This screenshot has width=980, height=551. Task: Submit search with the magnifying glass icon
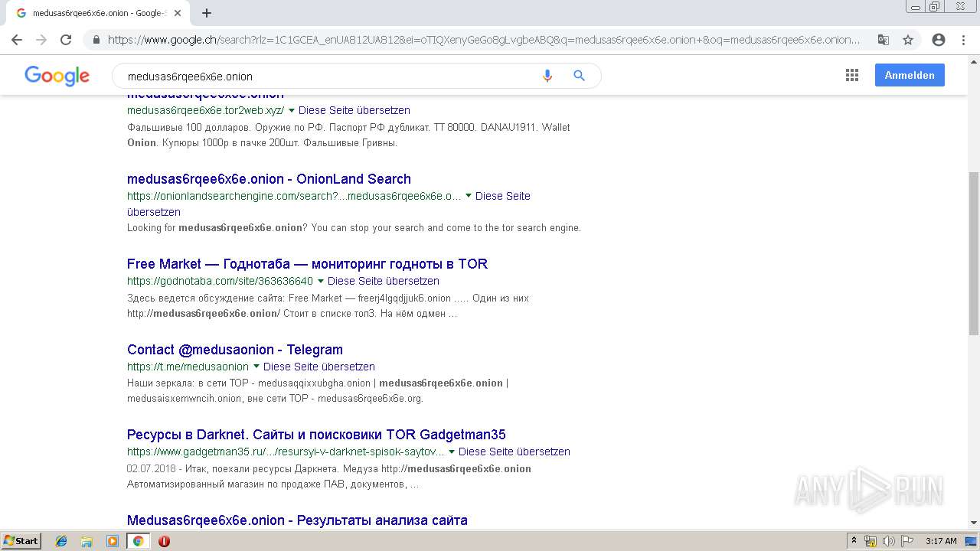[580, 76]
